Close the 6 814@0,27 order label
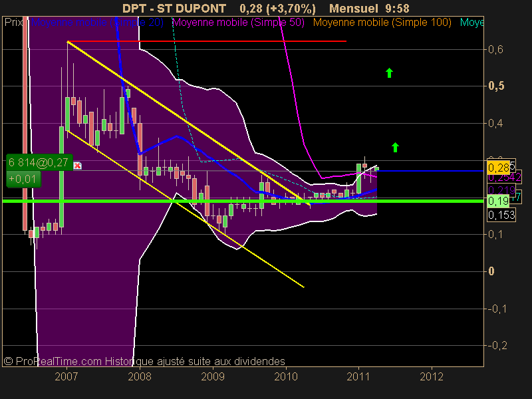This screenshot has width=532, height=399. 78,166
